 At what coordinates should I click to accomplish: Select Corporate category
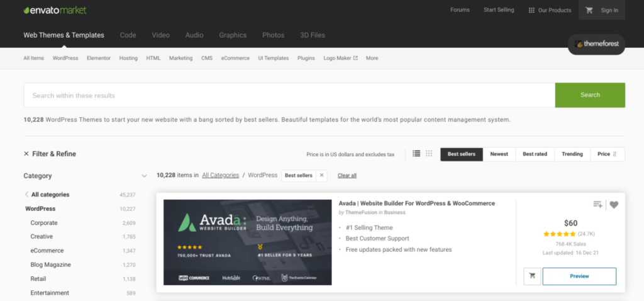click(44, 222)
